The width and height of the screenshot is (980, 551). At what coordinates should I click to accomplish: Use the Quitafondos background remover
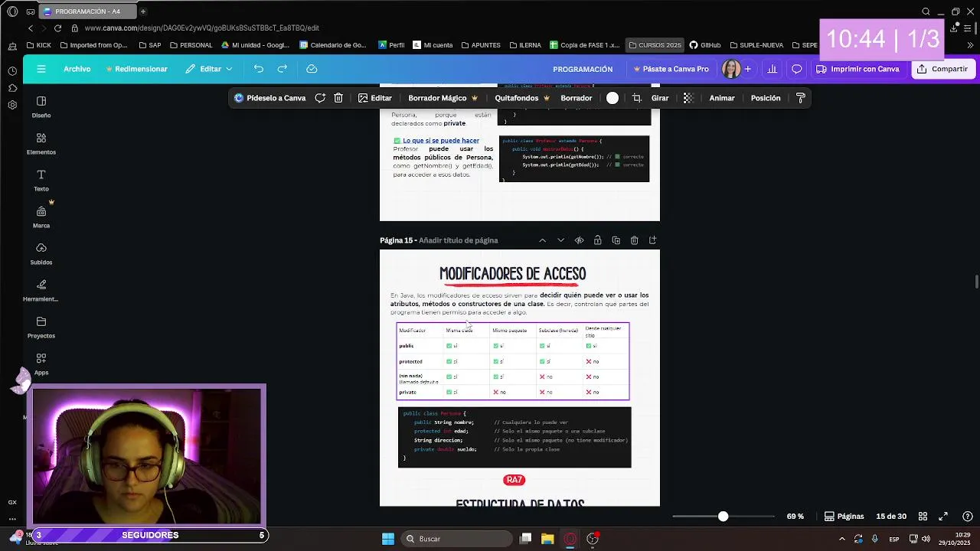(x=522, y=98)
